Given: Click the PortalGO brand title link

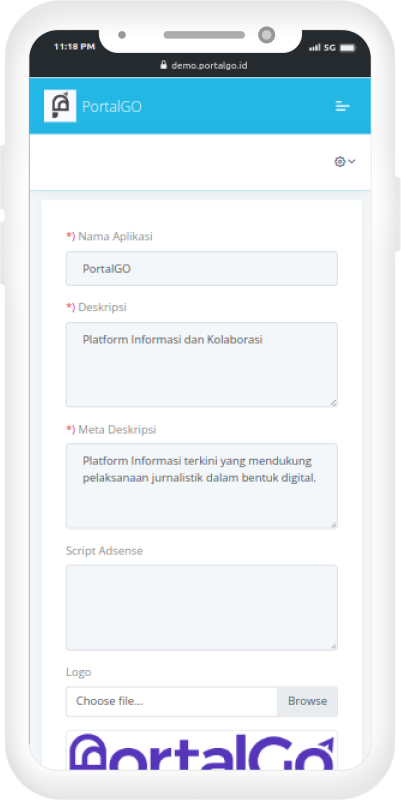Looking at the screenshot, I should coord(112,107).
